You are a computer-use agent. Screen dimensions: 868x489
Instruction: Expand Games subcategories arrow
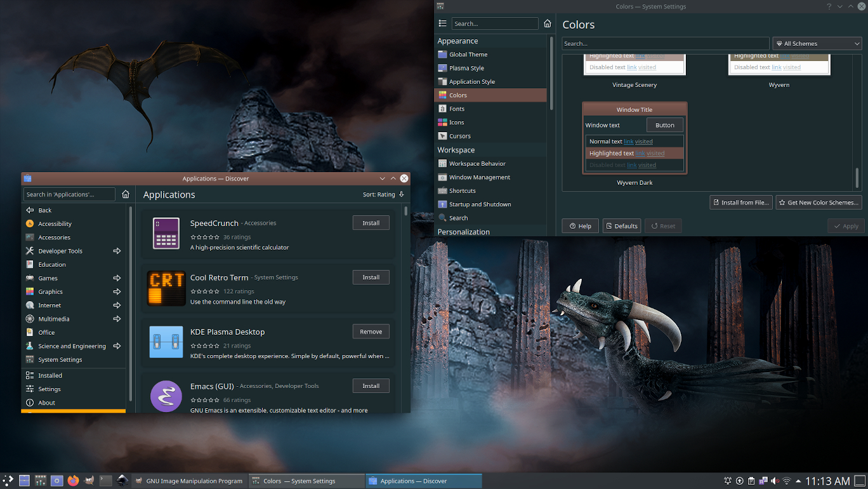coord(117,278)
